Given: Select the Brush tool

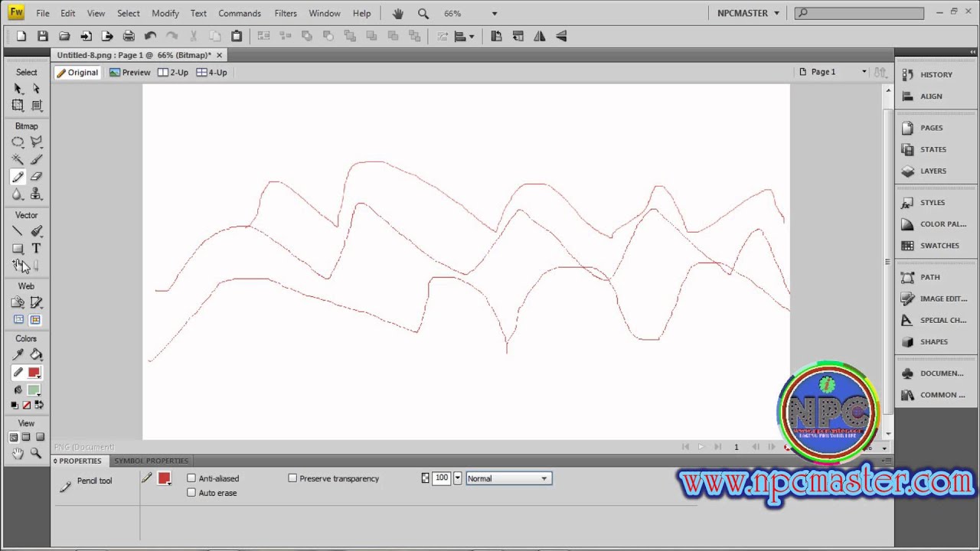Looking at the screenshot, I should (36, 159).
